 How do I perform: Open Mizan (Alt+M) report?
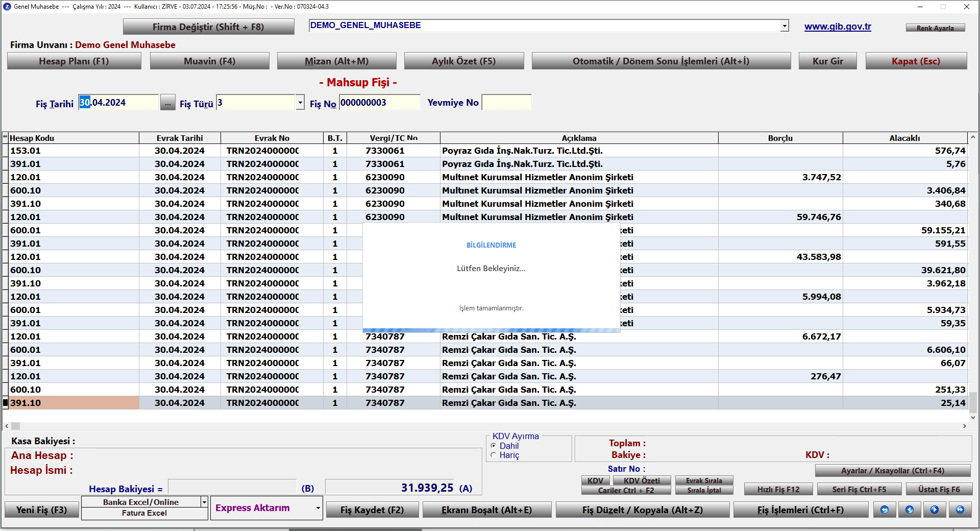tap(336, 61)
